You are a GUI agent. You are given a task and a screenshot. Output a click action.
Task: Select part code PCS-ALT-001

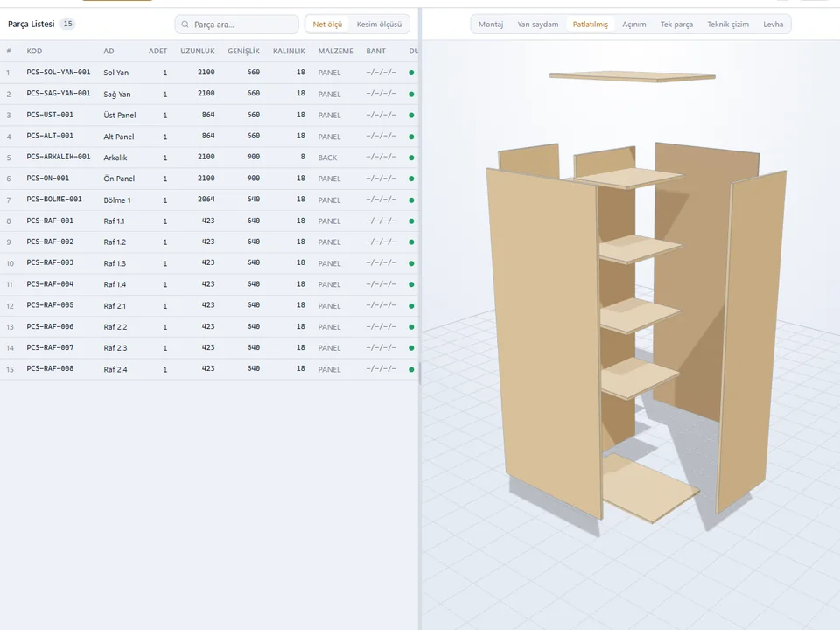[50, 136]
